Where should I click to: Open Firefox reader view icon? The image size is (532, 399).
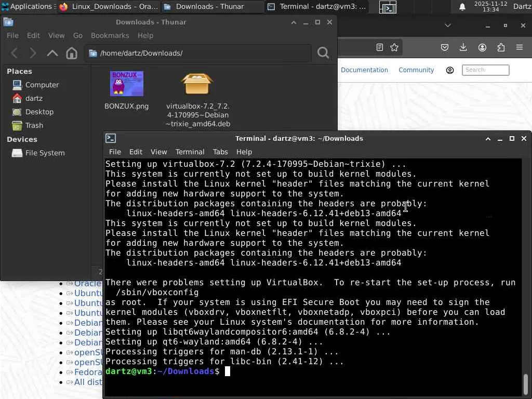380,47
